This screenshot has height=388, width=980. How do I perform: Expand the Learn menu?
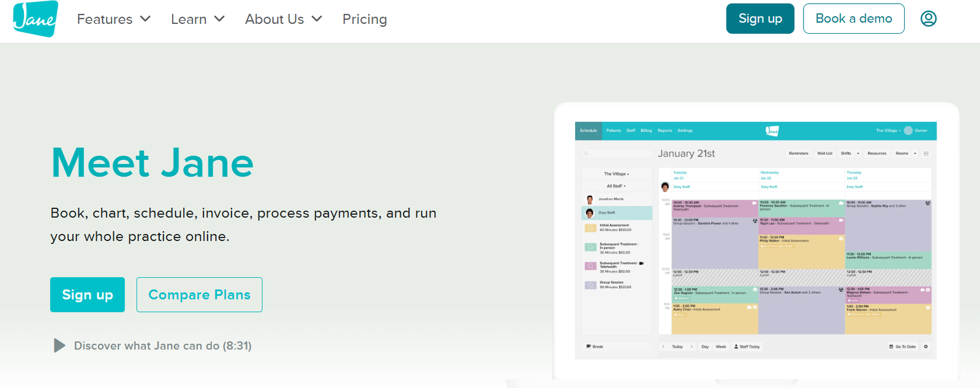[x=198, y=19]
